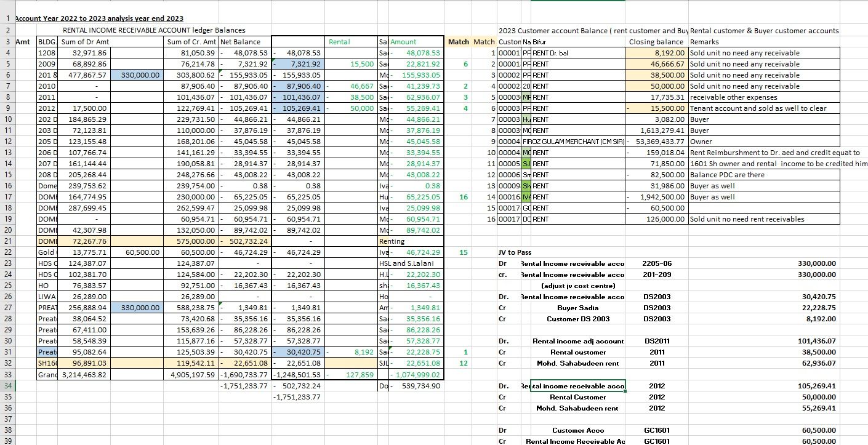The height and width of the screenshot is (445, 868).
Task: Click the green 'Rental' column header
Action: click(x=340, y=42)
